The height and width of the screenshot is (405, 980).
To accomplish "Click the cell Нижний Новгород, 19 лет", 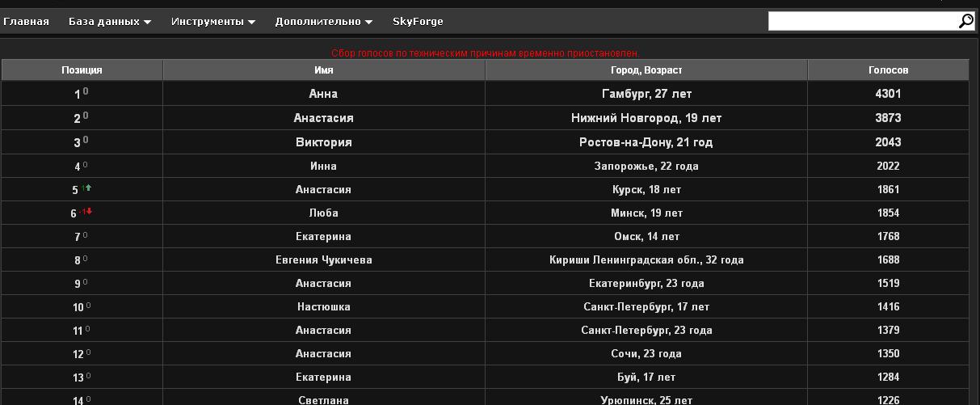I will (646, 118).
